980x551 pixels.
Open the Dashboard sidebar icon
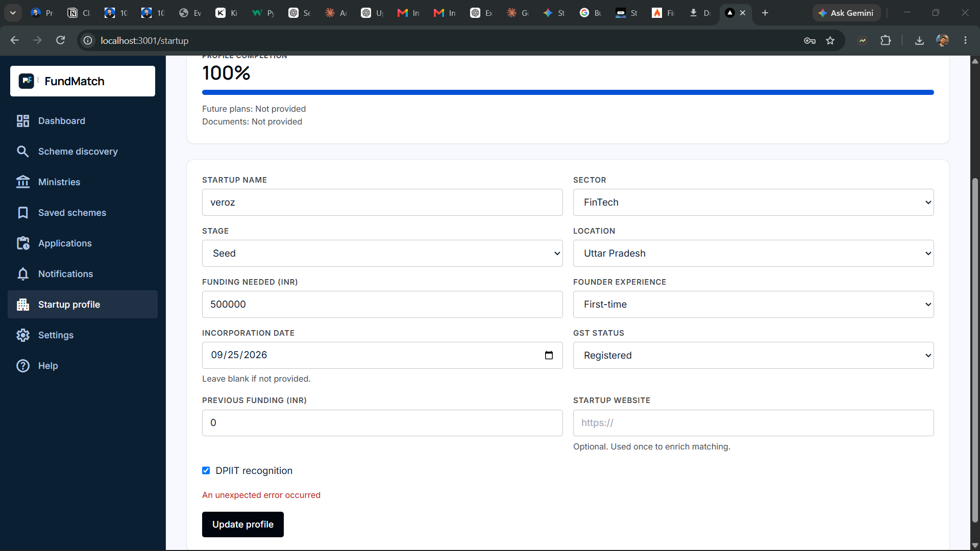click(23, 121)
